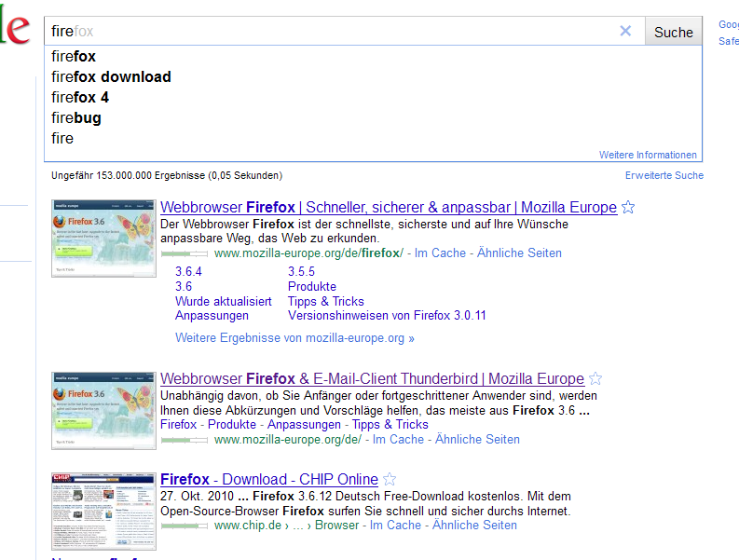This screenshot has width=739, height=560.
Task: Clear the search box with the X icon
Action: pyautogui.click(x=625, y=31)
